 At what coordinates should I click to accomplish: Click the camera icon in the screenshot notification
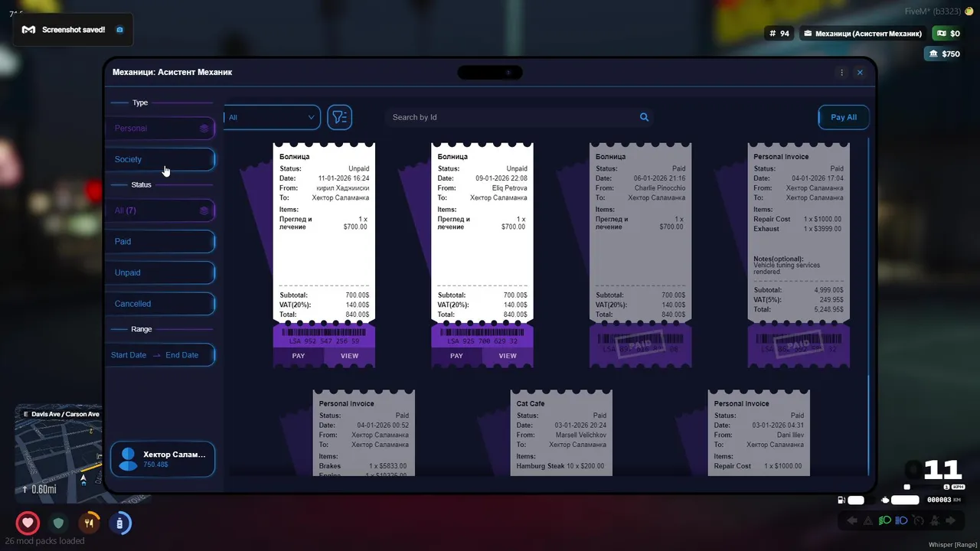tap(119, 30)
